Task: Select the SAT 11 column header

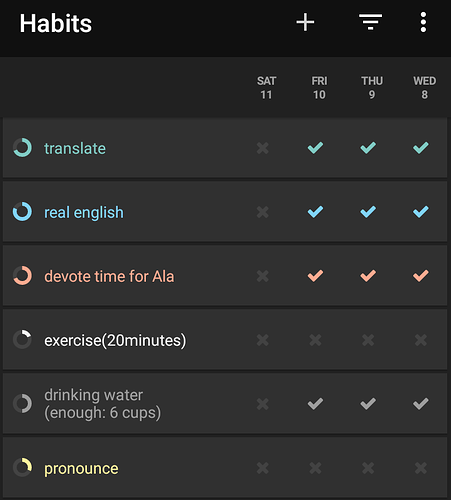Action: (266, 88)
